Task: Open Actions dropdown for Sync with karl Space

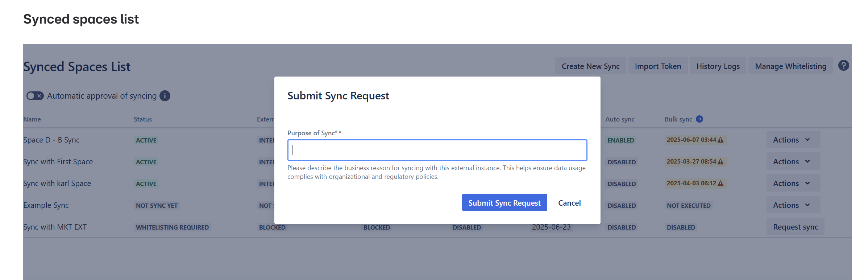Action: click(793, 184)
